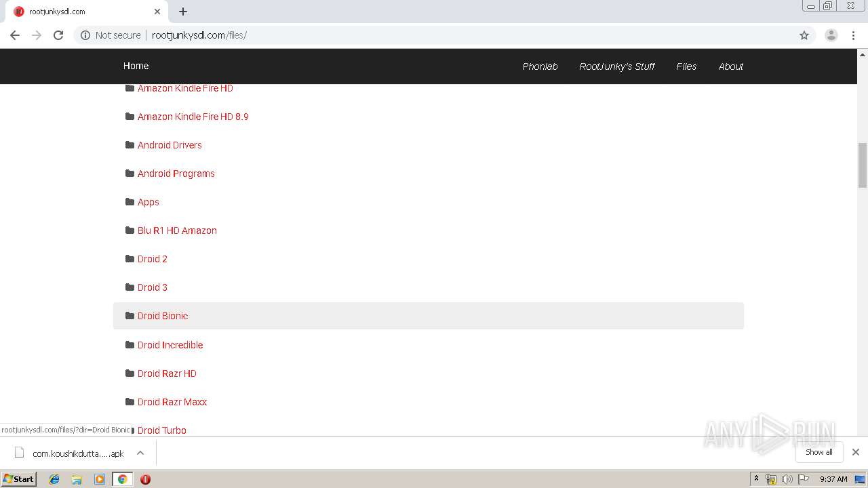
Task: Open the Files menu link
Action: point(686,66)
